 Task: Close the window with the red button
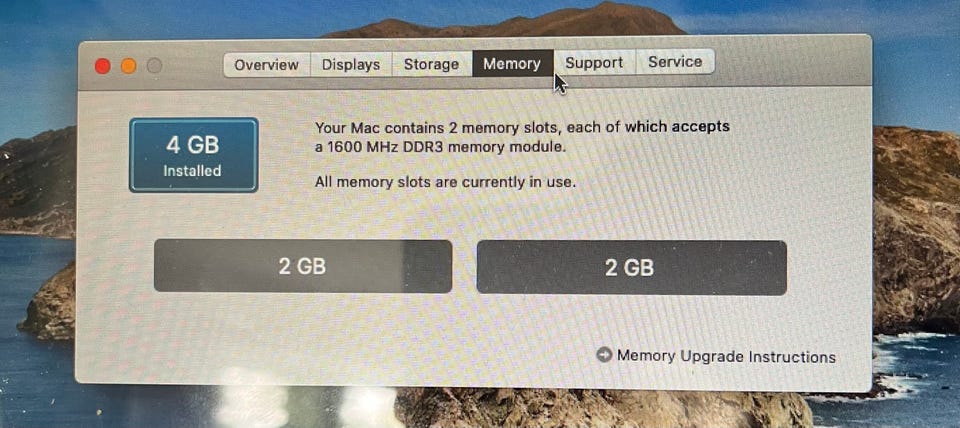tap(103, 66)
